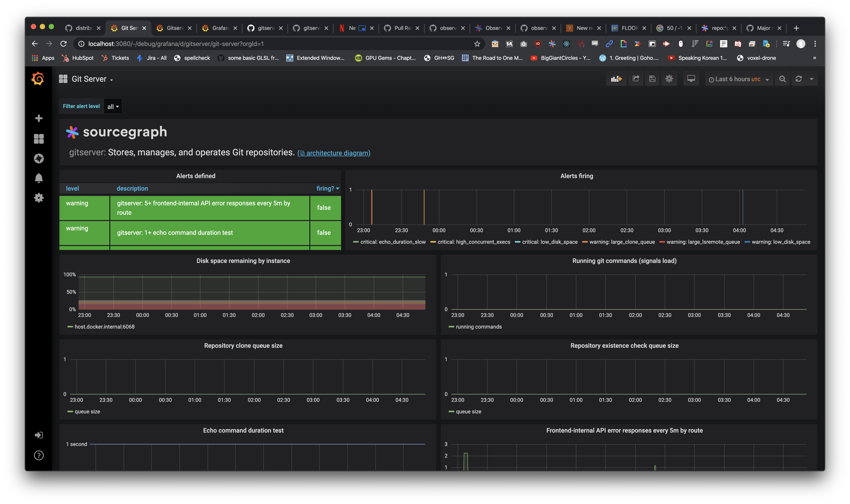Toggle critical: echo_duration_slow legend series
Image resolution: width=850 pixels, height=504 pixels.
[x=393, y=242]
